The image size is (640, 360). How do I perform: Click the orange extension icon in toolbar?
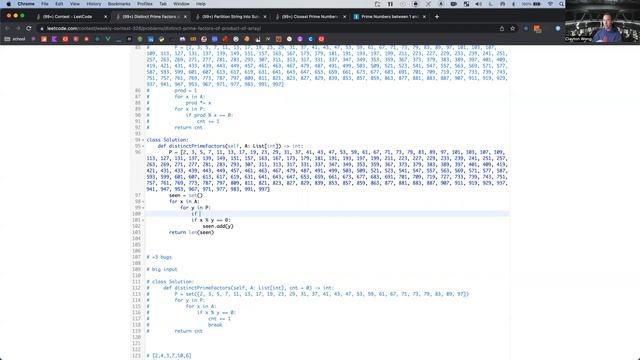point(538,29)
